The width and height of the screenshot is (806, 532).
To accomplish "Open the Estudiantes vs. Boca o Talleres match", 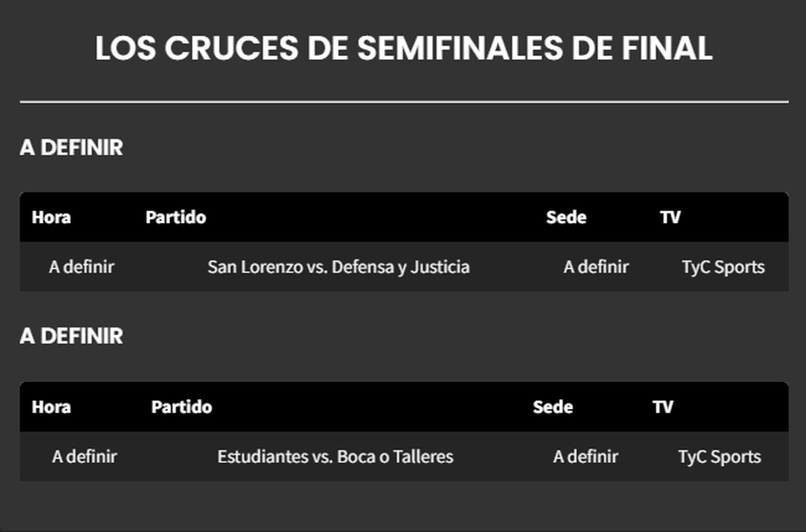I will point(335,457).
